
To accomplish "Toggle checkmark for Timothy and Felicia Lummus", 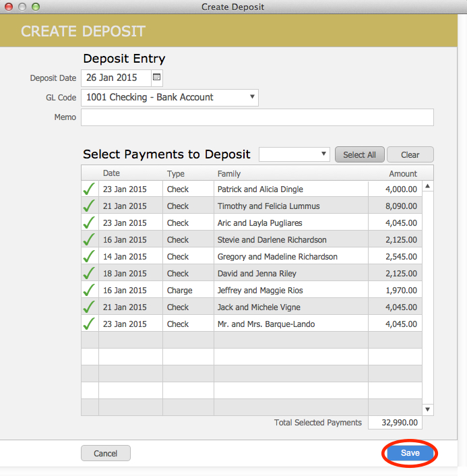I will coord(89,206).
